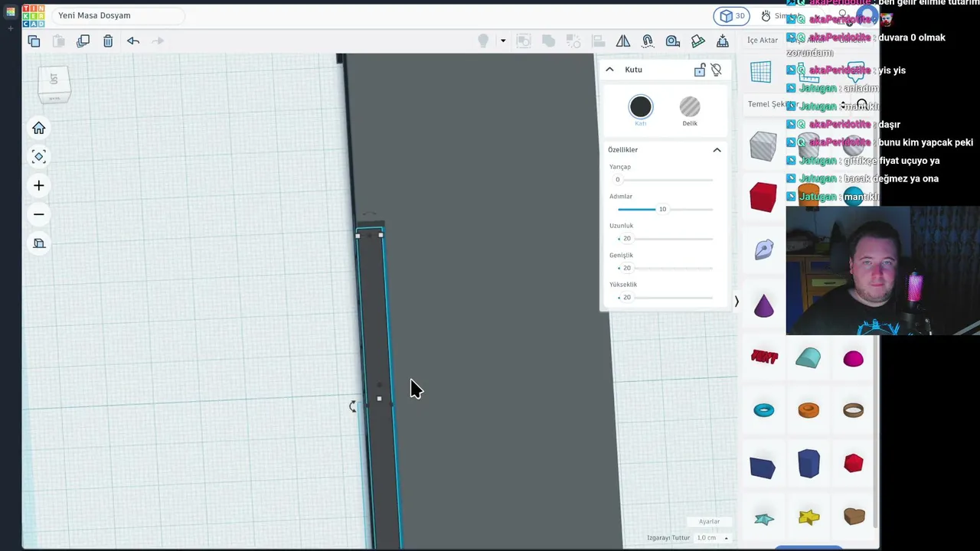Delete the selected shape with trash icon
This screenshot has height=551, width=980.
click(108, 41)
